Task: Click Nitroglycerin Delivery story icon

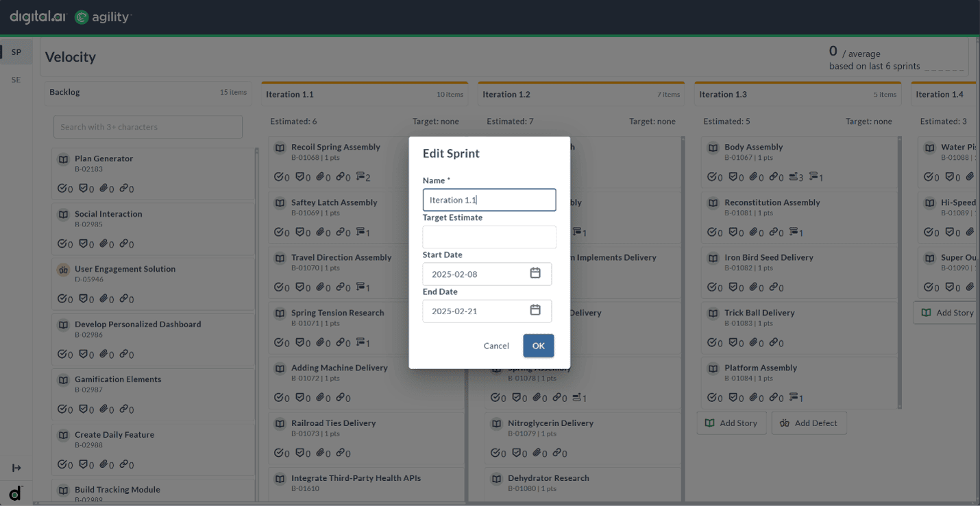Action: click(496, 423)
